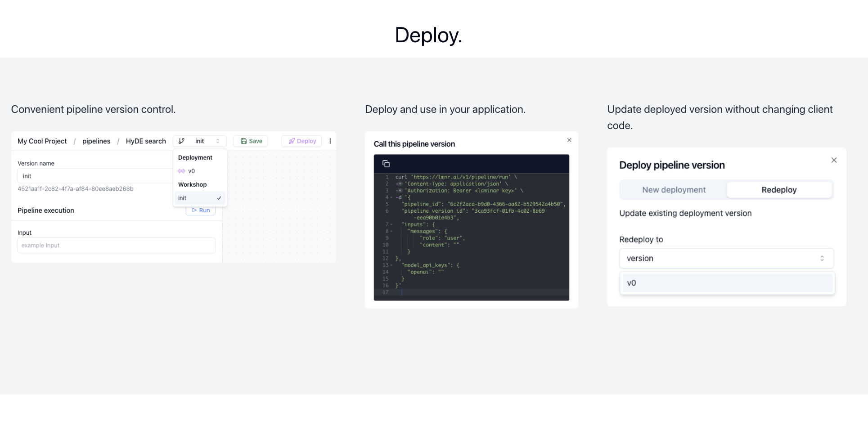This screenshot has height=438, width=868.
Task: Open My Cool Project breadcrumb link
Action: [x=42, y=141]
